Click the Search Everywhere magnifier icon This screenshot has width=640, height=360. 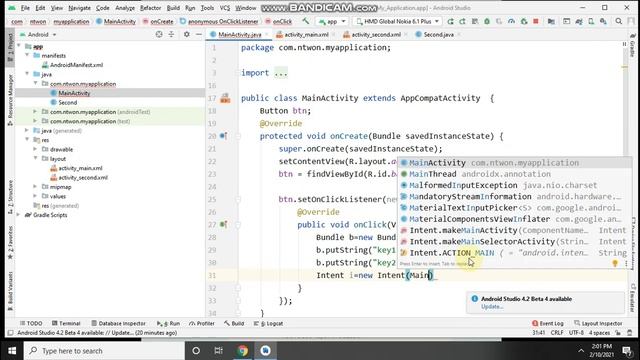(x=619, y=21)
